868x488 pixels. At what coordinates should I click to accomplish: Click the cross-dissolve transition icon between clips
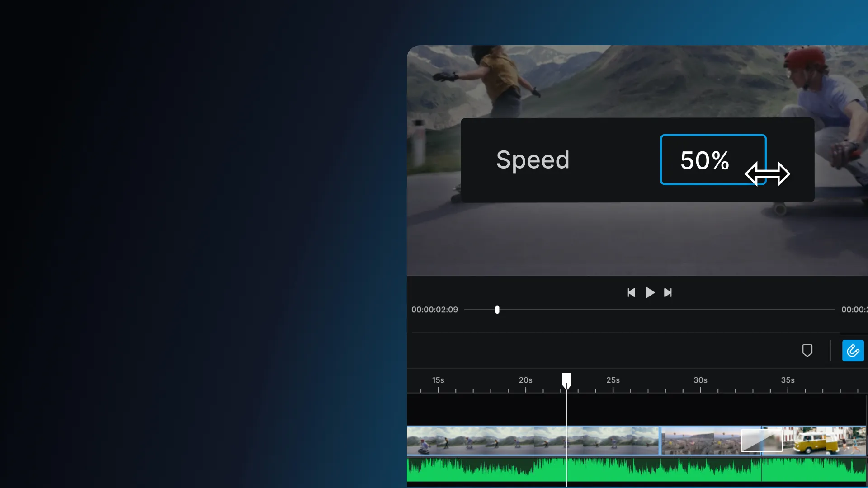tap(761, 441)
